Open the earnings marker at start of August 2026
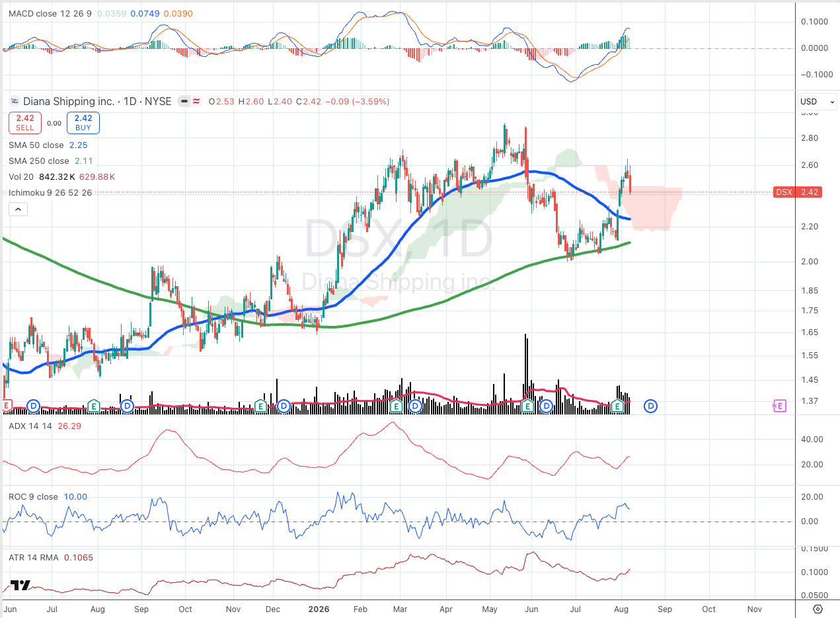 point(619,405)
